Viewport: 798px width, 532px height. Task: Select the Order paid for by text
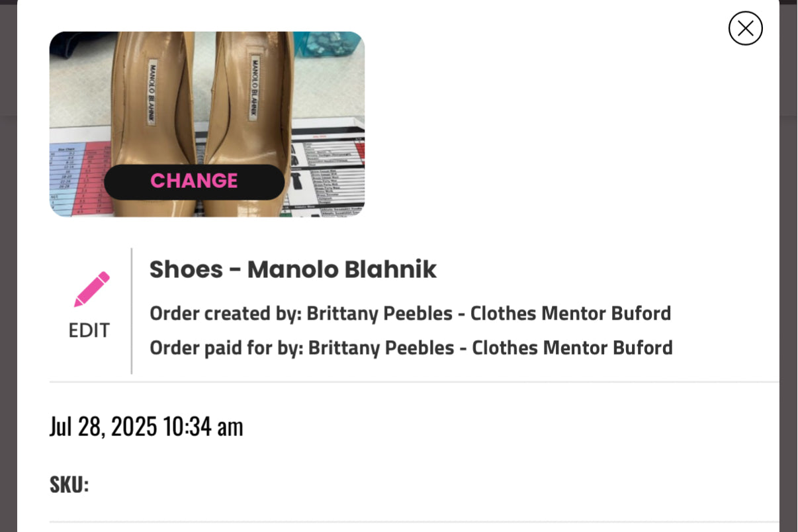pyautogui.click(x=412, y=347)
